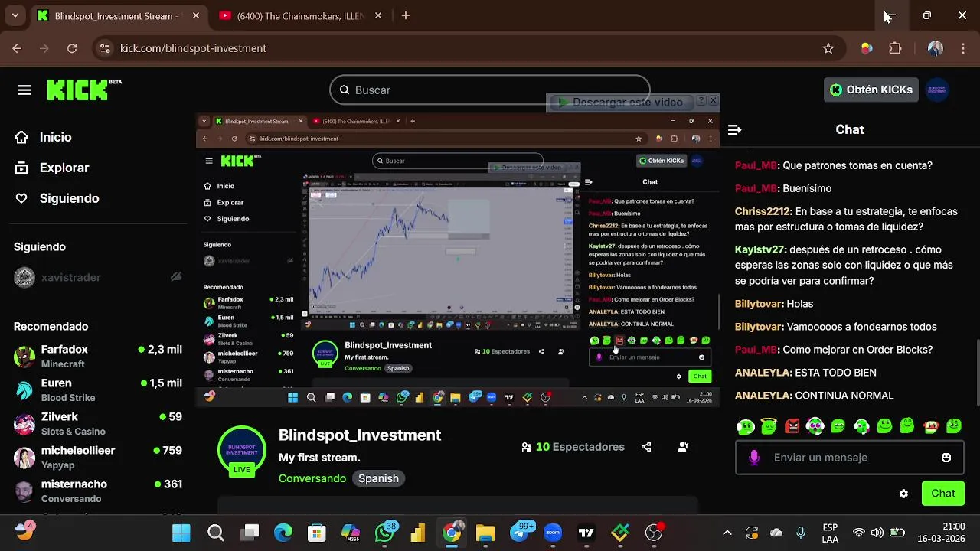The height and width of the screenshot is (551, 980).
Task: Toggle the xavistrader offline notification icon
Action: tap(176, 277)
